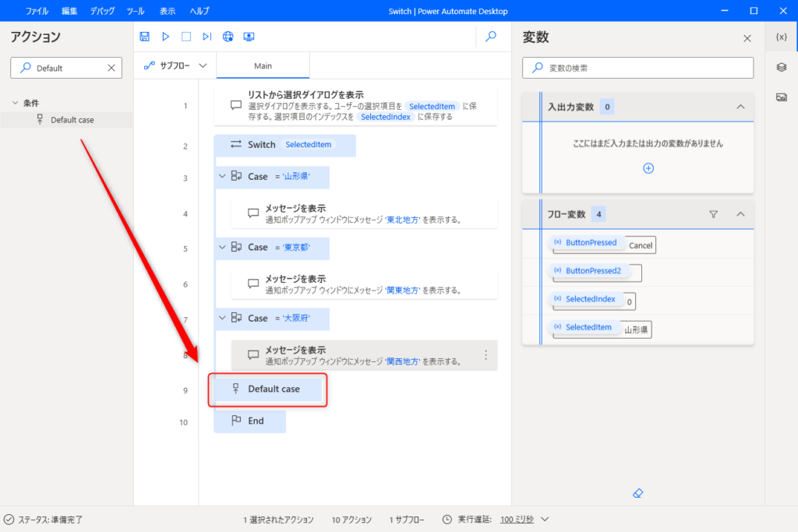Collapse the 条件 group in actions tree

point(16,103)
